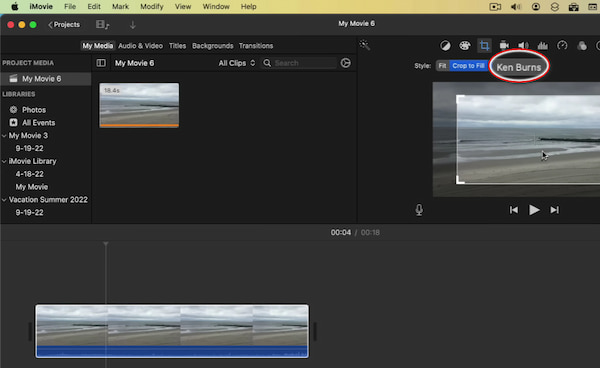The height and width of the screenshot is (368, 600).
Task: Open the stabilization camera tool
Action: point(504,46)
